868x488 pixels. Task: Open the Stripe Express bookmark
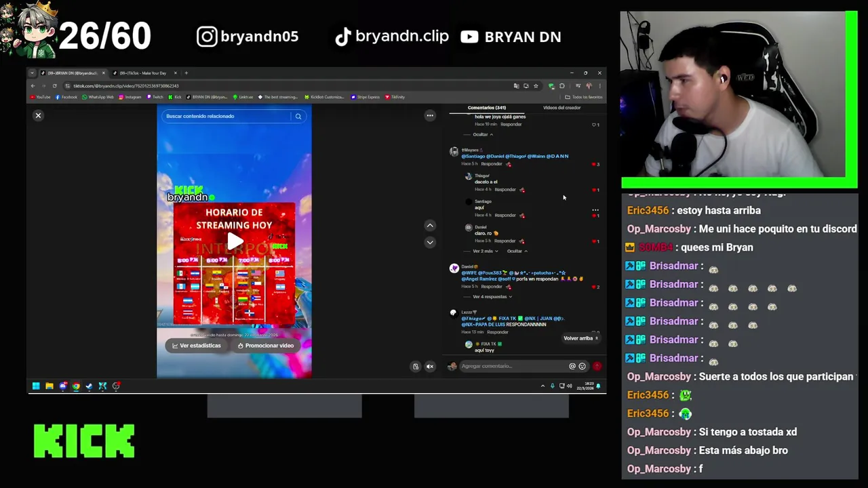[x=366, y=97]
